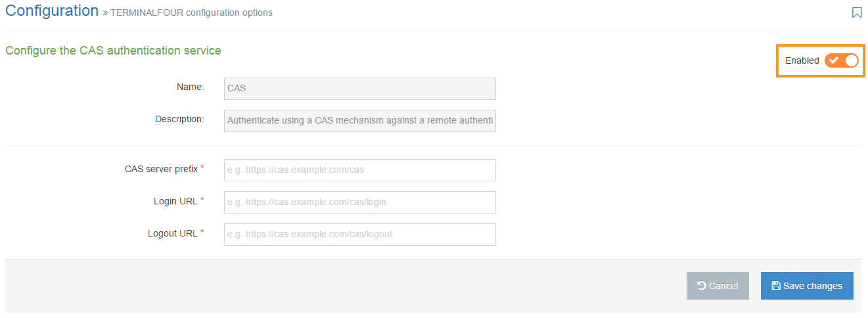
Task: Click the read-only Description text field
Action: pos(359,120)
